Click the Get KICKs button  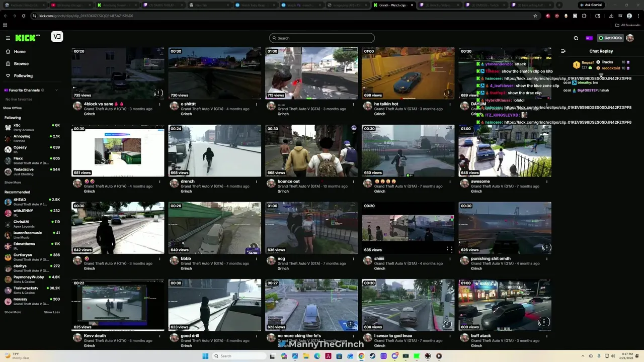pyautogui.click(x=610, y=38)
